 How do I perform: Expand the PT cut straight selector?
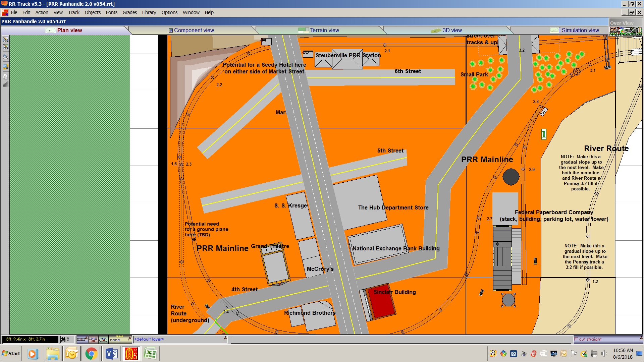pos(641,339)
